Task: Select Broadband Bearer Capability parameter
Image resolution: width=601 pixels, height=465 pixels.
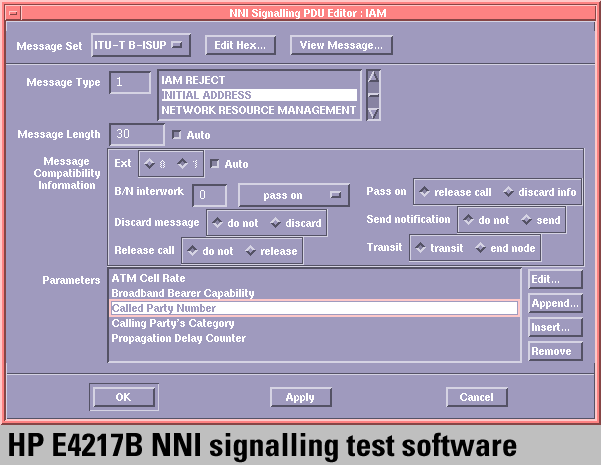Action: click(314, 293)
